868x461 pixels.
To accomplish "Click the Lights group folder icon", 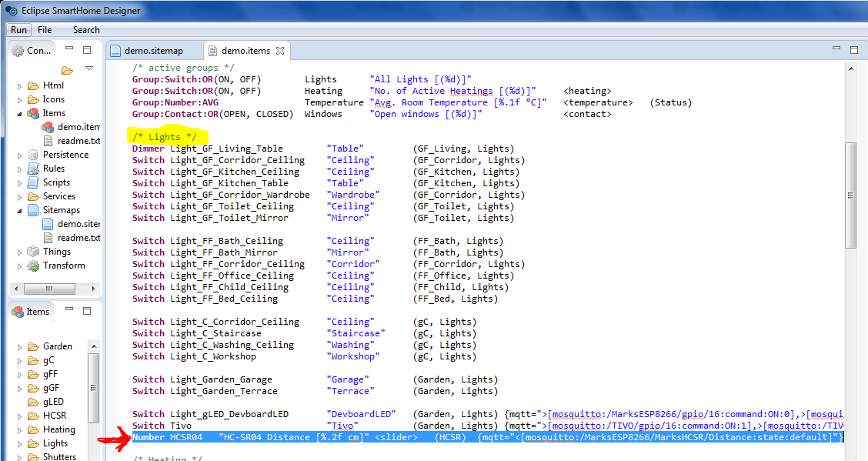I will pyautogui.click(x=33, y=444).
